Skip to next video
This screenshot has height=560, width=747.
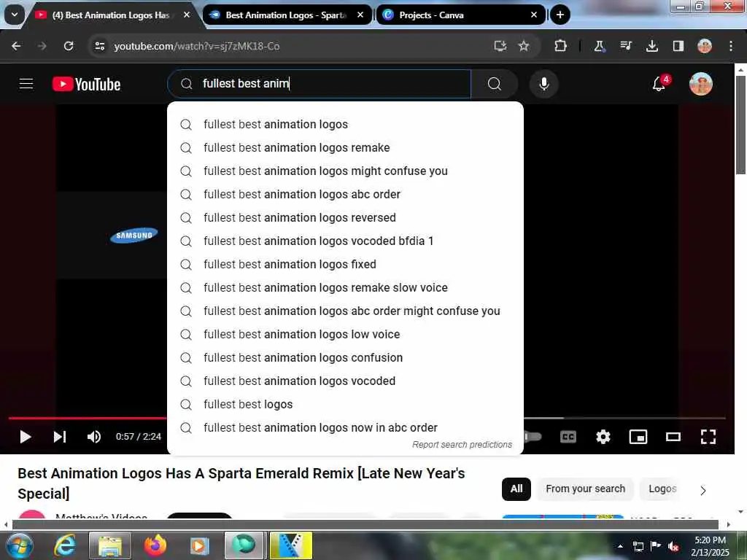pos(60,437)
